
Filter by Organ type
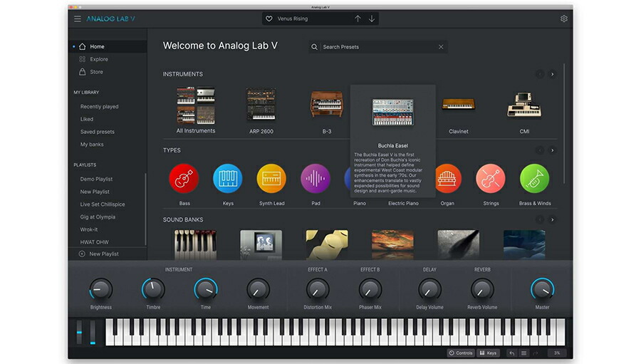pyautogui.click(x=449, y=179)
